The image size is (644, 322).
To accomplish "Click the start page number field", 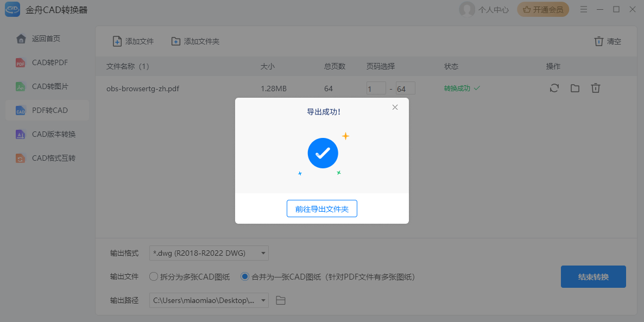I will (376, 89).
